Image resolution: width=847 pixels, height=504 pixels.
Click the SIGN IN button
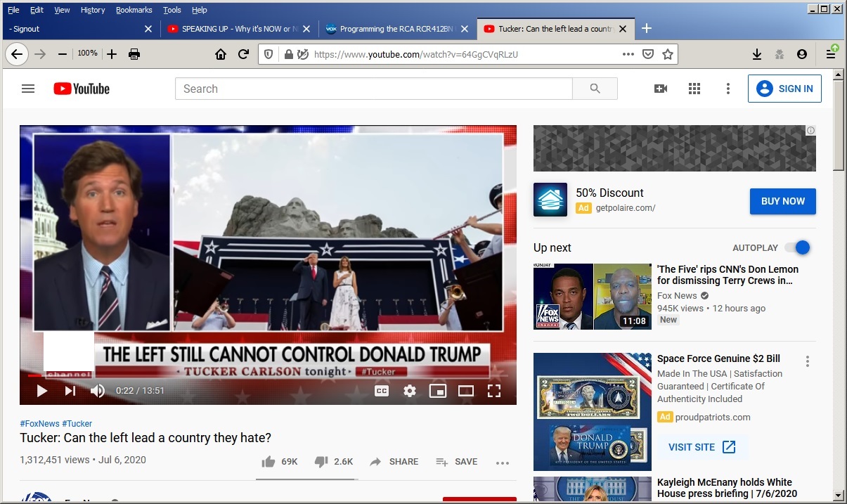(784, 89)
